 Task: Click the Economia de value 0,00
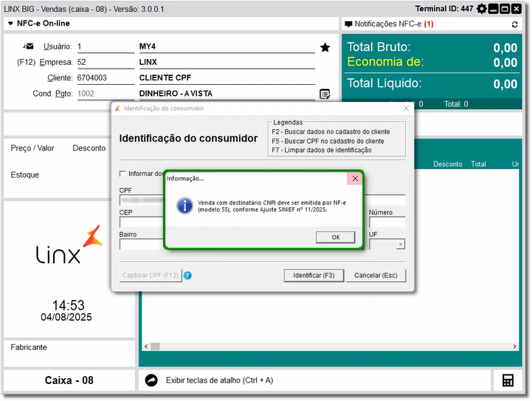[505, 63]
